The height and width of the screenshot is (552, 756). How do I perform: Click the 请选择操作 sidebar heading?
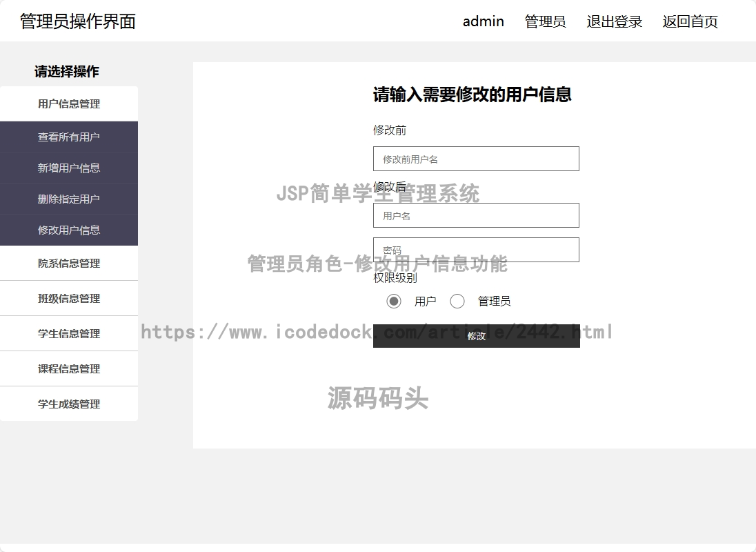click(66, 71)
